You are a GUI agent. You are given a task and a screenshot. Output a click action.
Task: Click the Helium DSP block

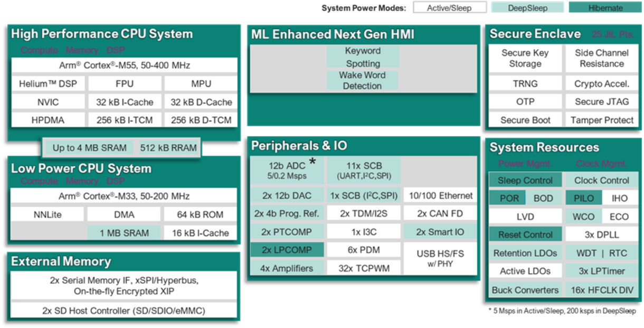pos(48,84)
